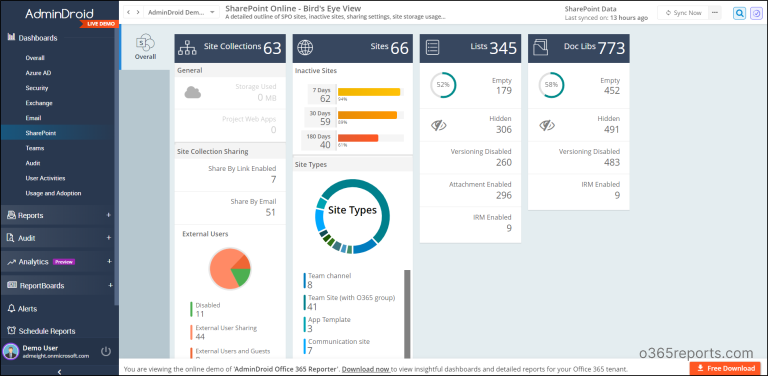Click the power sign-out icon

coord(106,351)
